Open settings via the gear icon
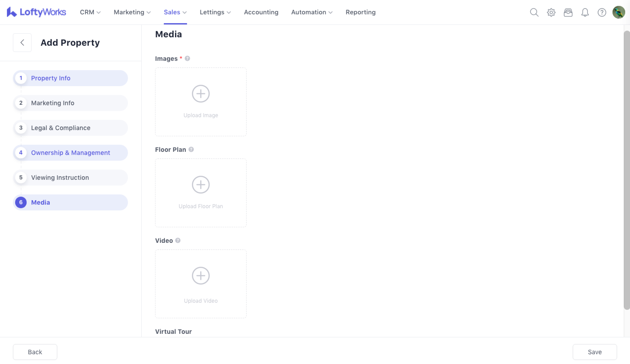Viewport: 630px width, 364px height. click(x=551, y=12)
